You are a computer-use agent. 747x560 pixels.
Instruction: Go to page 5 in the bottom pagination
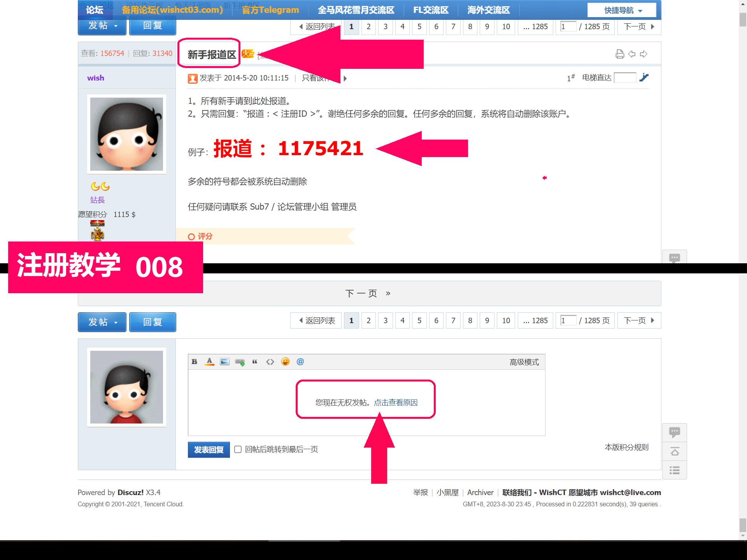click(x=419, y=320)
